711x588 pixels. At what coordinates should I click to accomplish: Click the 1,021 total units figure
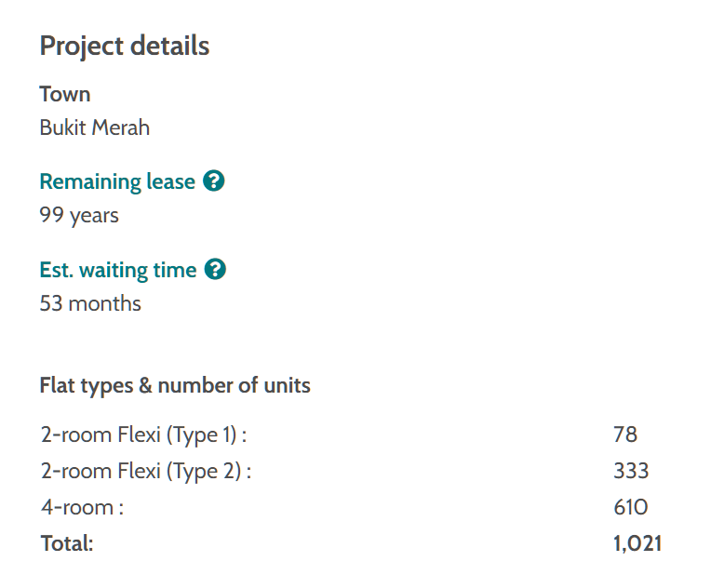click(x=637, y=544)
